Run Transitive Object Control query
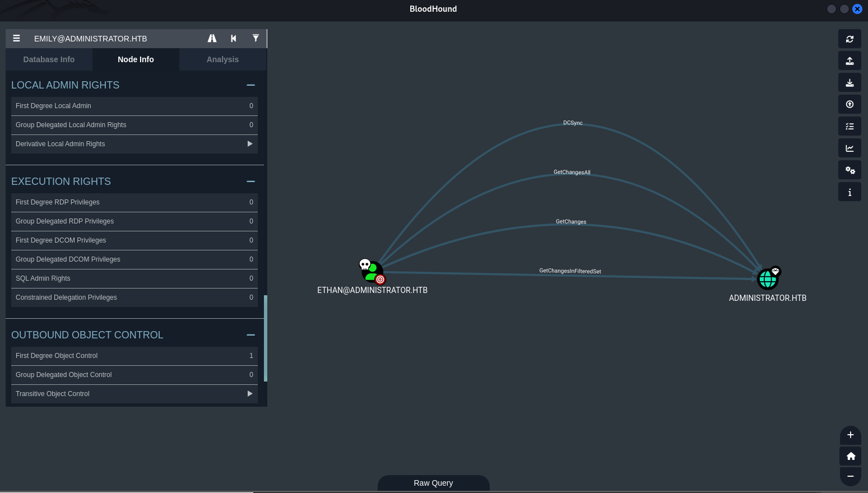Viewport: 868px width, 493px height. [x=250, y=394]
